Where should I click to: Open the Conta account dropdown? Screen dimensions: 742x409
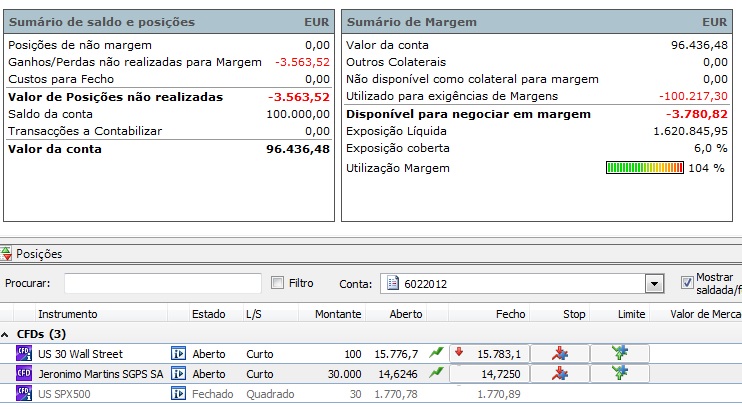click(654, 284)
